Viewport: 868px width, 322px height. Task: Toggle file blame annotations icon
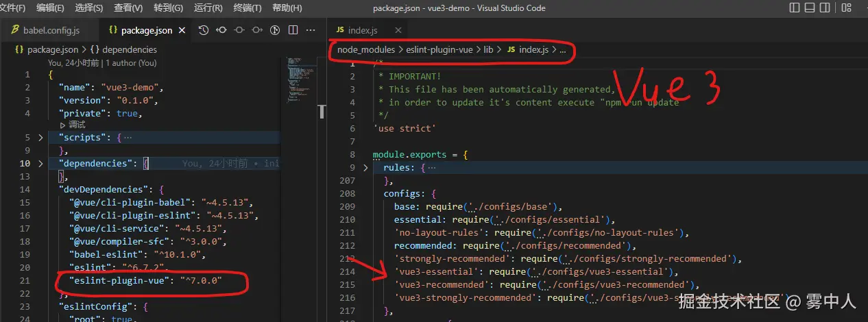coord(275,30)
